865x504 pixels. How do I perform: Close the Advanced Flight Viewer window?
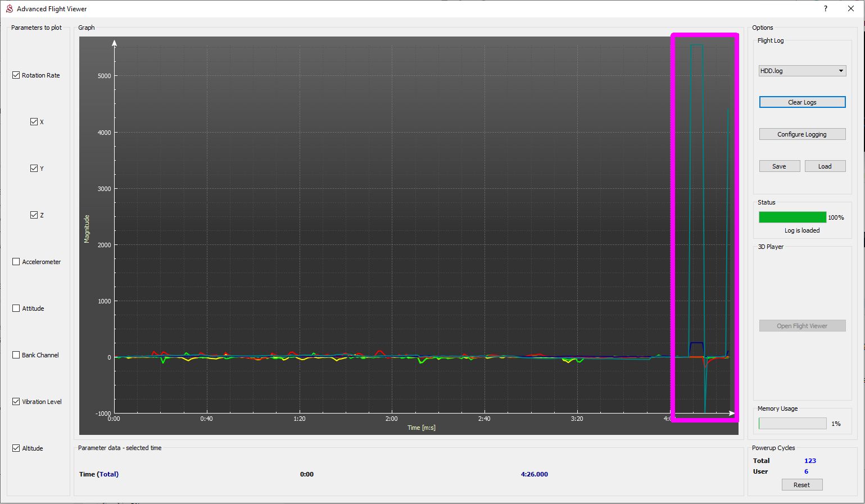coord(850,8)
